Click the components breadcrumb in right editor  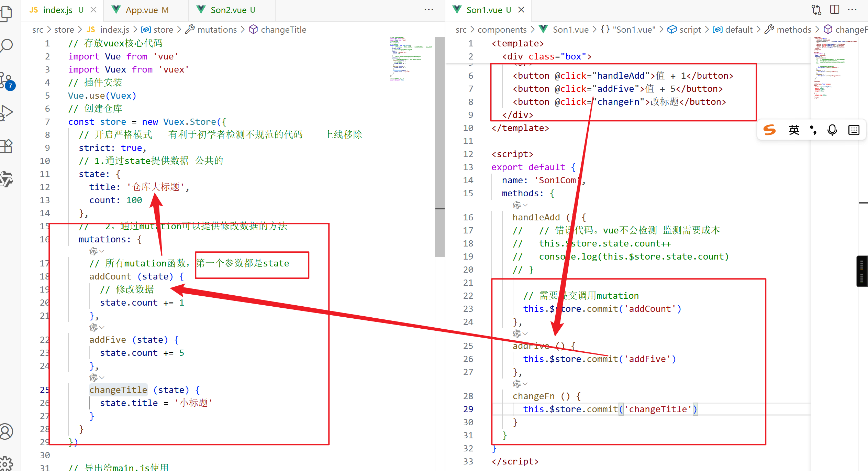[x=502, y=30]
